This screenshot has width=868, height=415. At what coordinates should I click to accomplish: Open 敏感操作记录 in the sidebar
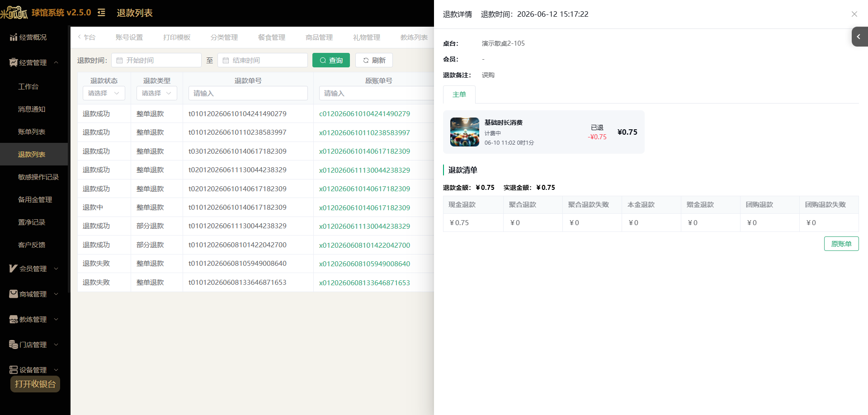[x=38, y=177]
